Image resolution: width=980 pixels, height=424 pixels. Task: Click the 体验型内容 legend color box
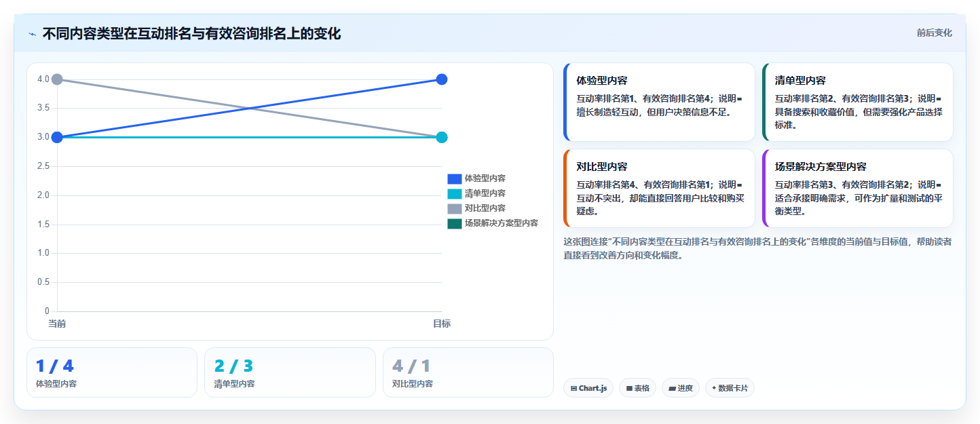point(454,178)
